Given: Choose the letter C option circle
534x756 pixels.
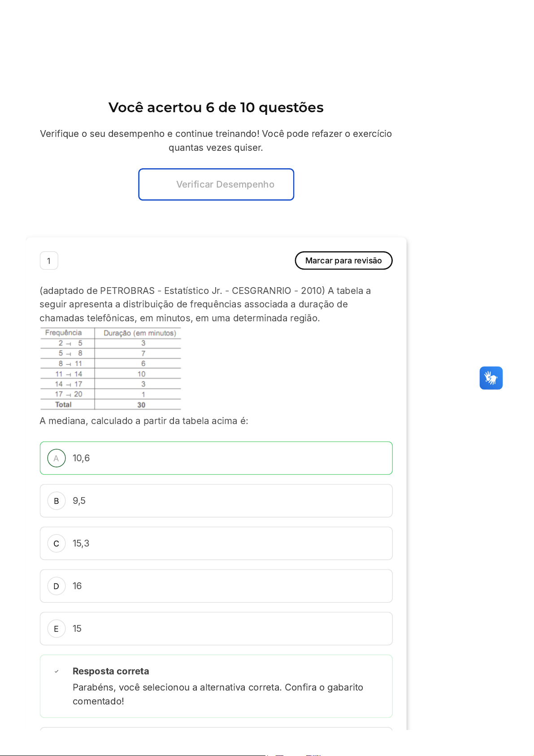Looking at the screenshot, I should tap(56, 543).
